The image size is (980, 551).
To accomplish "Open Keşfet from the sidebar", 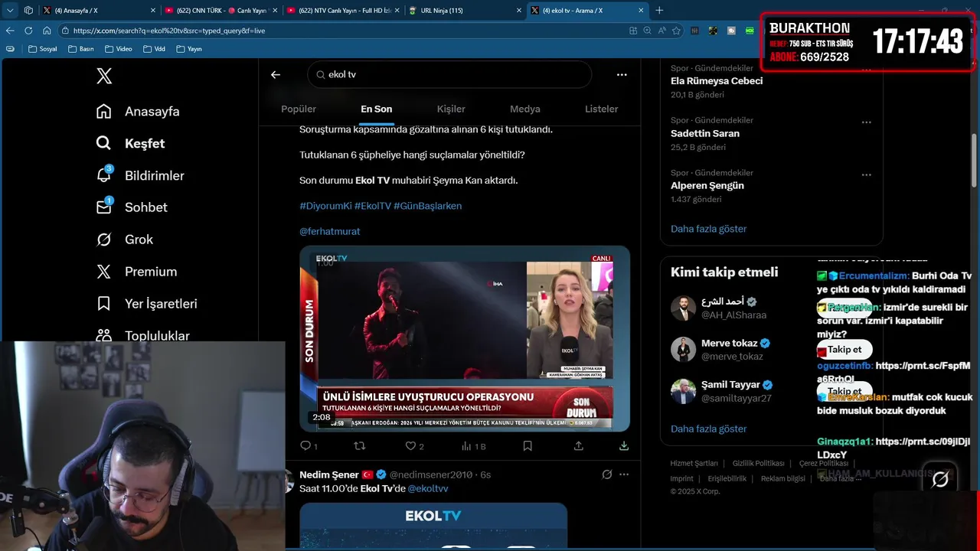I will click(x=130, y=143).
